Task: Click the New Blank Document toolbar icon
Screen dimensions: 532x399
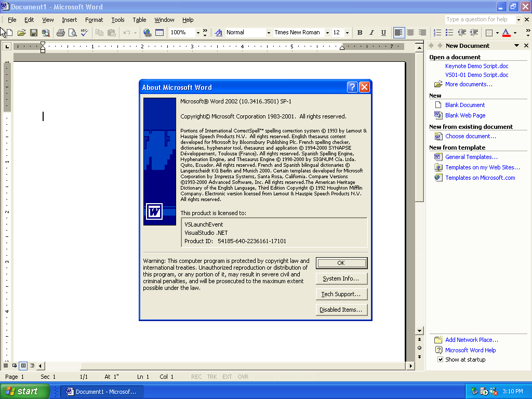Action: coord(10,33)
